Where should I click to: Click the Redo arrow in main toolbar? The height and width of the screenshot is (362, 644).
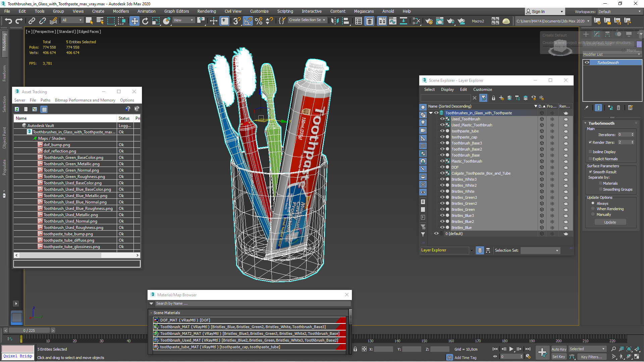pyautogui.click(x=19, y=21)
